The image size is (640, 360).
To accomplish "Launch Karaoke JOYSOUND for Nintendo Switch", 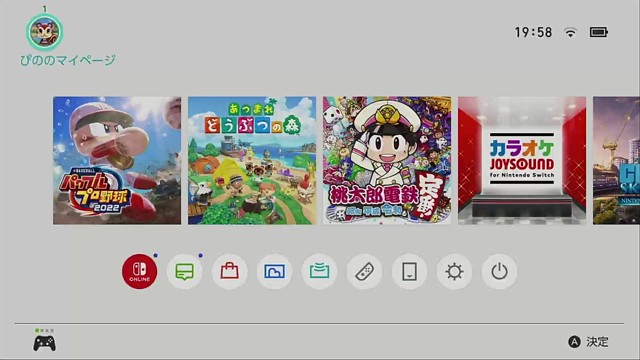I will pyautogui.click(x=522, y=160).
